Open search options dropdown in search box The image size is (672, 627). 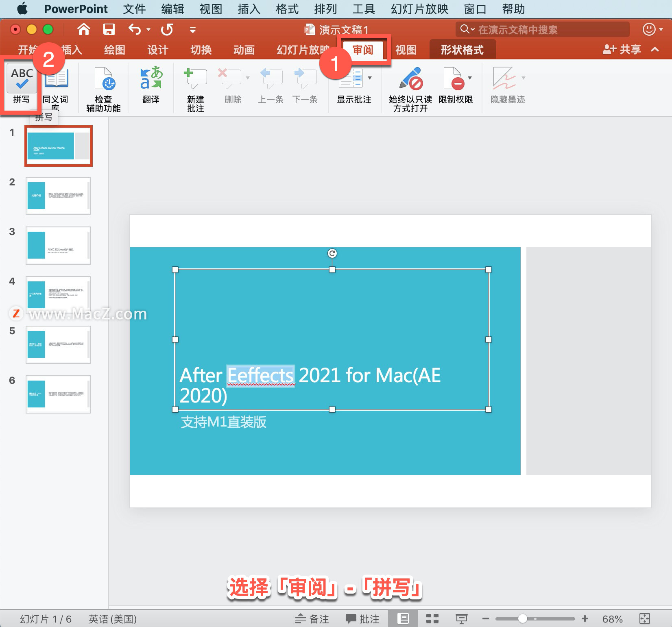[x=467, y=29]
